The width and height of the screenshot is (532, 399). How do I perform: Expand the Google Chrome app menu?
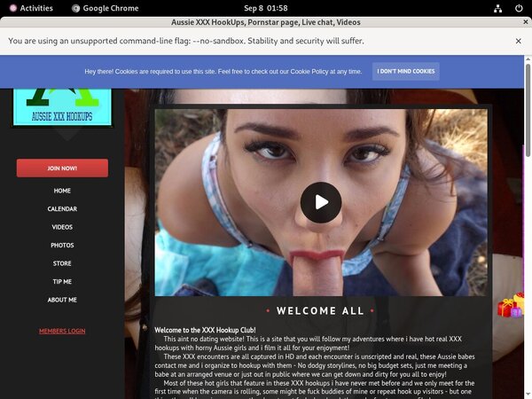(x=105, y=8)
